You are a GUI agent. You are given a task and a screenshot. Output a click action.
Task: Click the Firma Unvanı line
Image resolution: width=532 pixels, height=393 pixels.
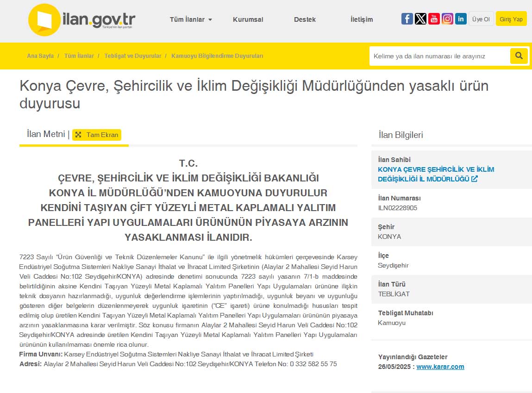166,354
